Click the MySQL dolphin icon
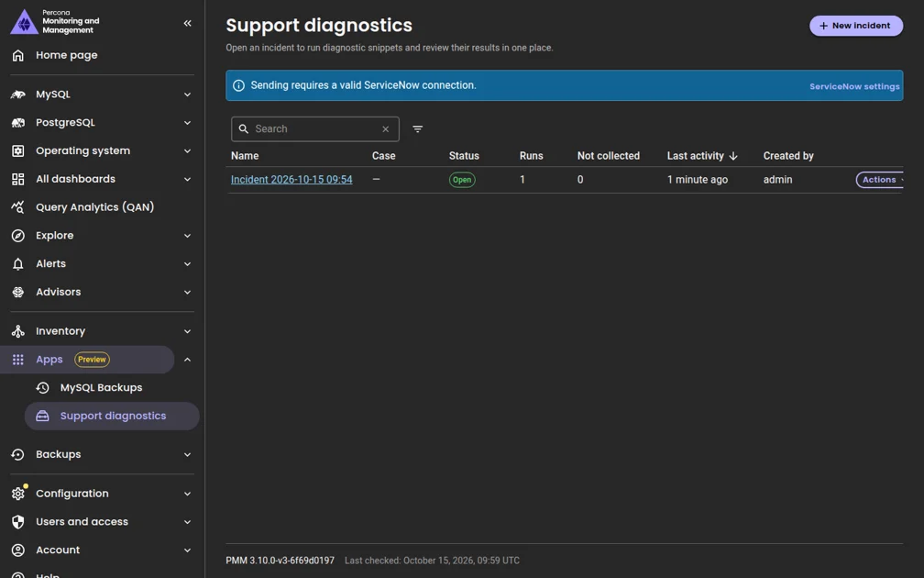924x578 pixels. 18,94
